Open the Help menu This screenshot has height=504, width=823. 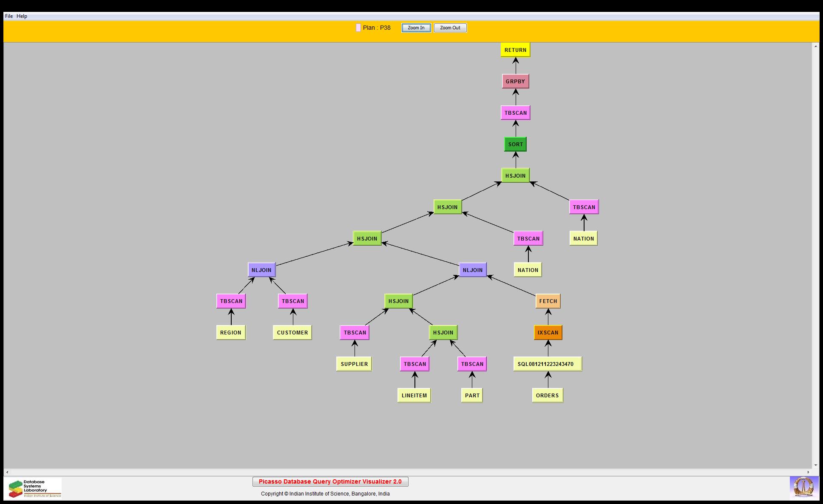tap(22, 16)
